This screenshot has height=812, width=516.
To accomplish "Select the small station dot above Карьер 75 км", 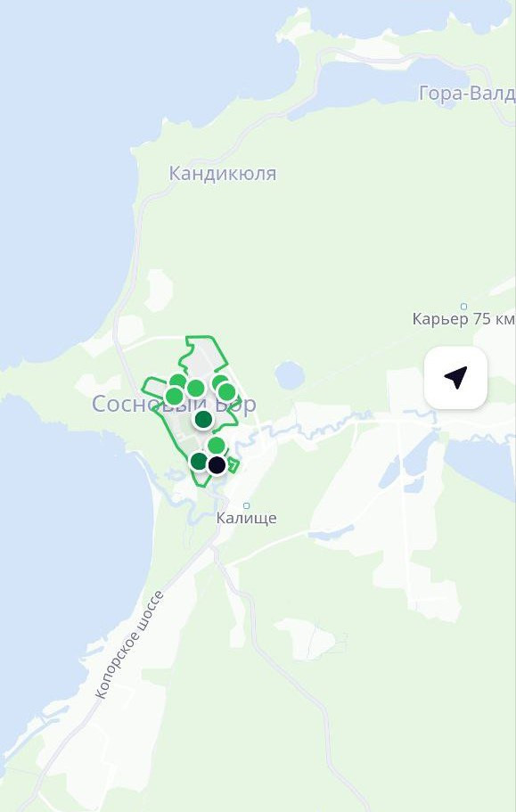I will tap(463, 307).
